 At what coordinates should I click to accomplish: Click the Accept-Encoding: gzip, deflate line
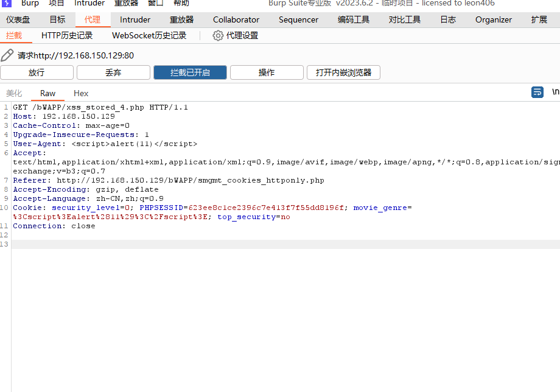(x=86, y=189)
